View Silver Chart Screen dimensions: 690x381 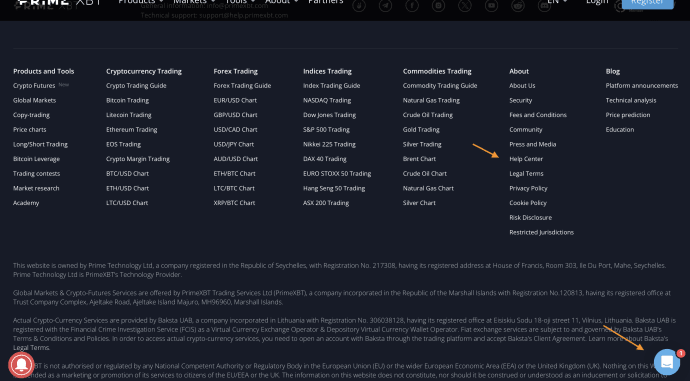[419, 203]
